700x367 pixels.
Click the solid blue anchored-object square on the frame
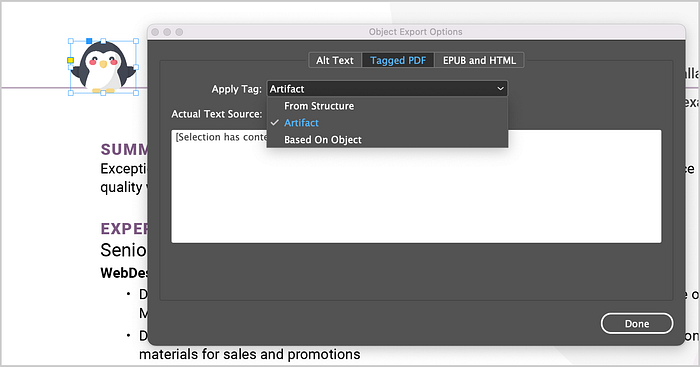pyautogui.click(x=89, y=41)
